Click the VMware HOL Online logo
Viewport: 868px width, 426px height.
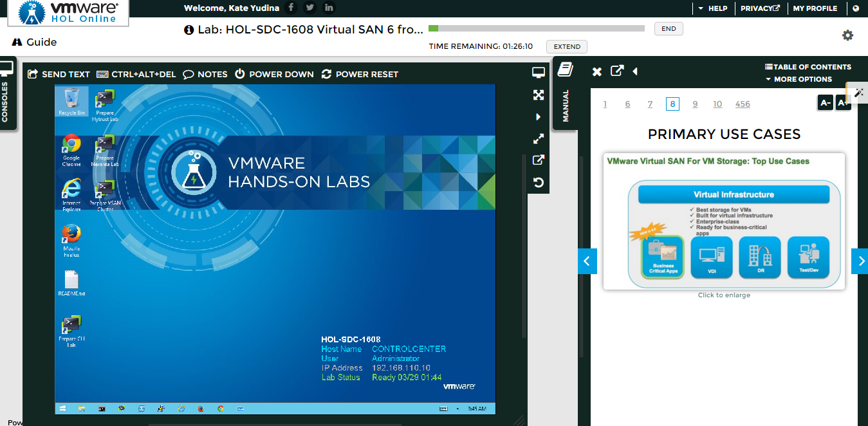(68, 13)
